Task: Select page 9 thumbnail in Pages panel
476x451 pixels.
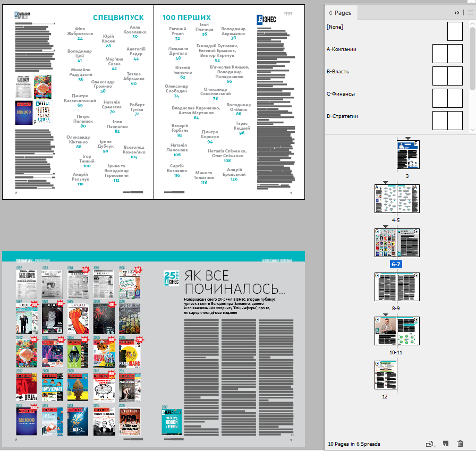Action: coord(409,287)
